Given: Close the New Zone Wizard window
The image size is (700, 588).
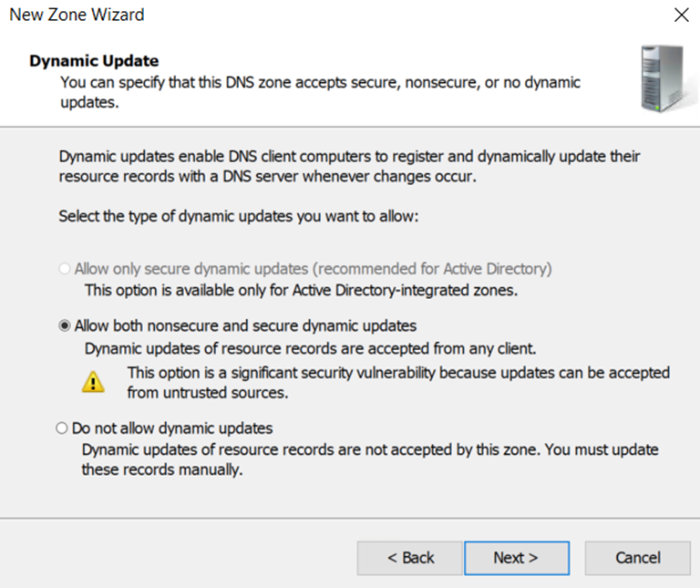Looking at the screenshot, I should click(x=680, y=15).
